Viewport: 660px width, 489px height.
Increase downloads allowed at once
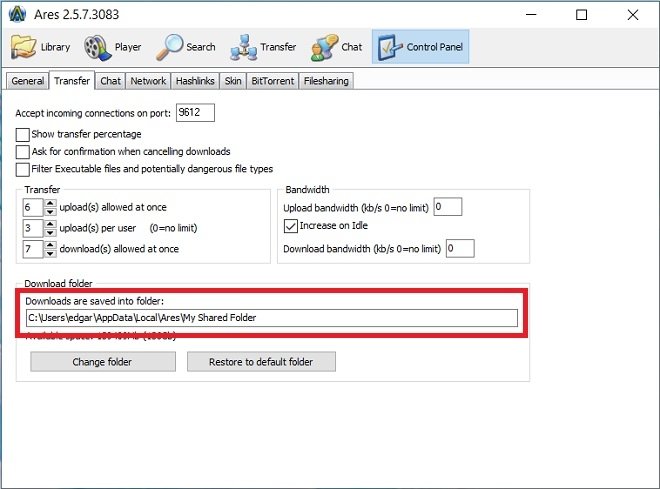[x=50, y=244]
